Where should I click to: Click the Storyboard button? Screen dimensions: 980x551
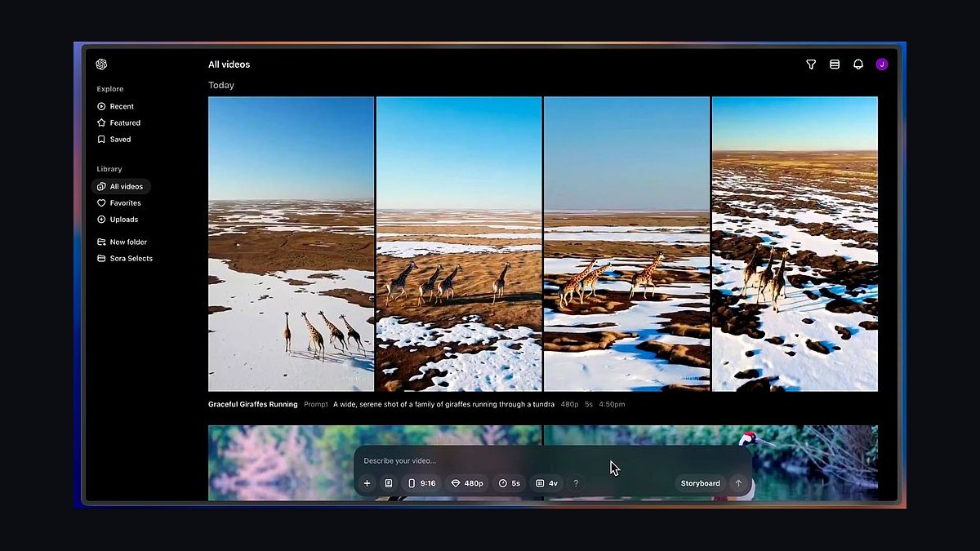tap(701, 483)
